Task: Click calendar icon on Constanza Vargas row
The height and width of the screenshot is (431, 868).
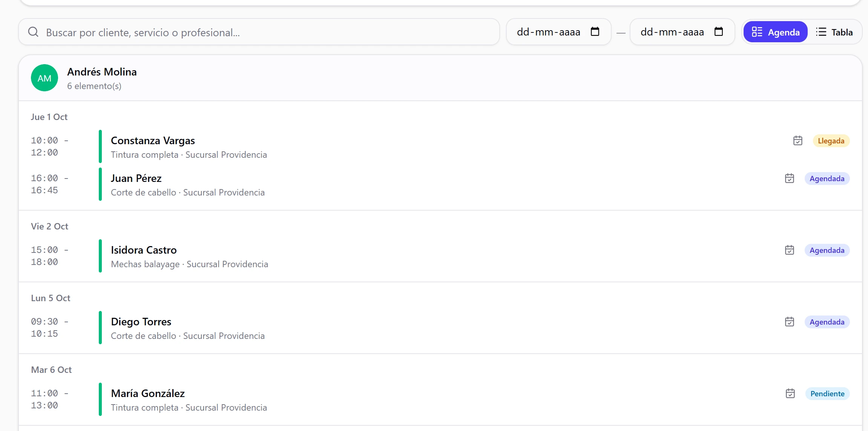Action: pyautogui.click(x=798, y=141)
